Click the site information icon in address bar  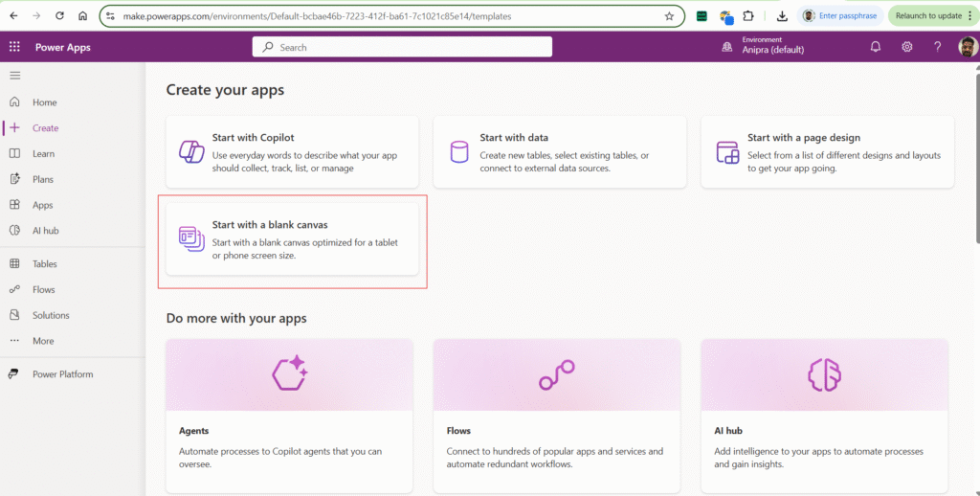111,16
